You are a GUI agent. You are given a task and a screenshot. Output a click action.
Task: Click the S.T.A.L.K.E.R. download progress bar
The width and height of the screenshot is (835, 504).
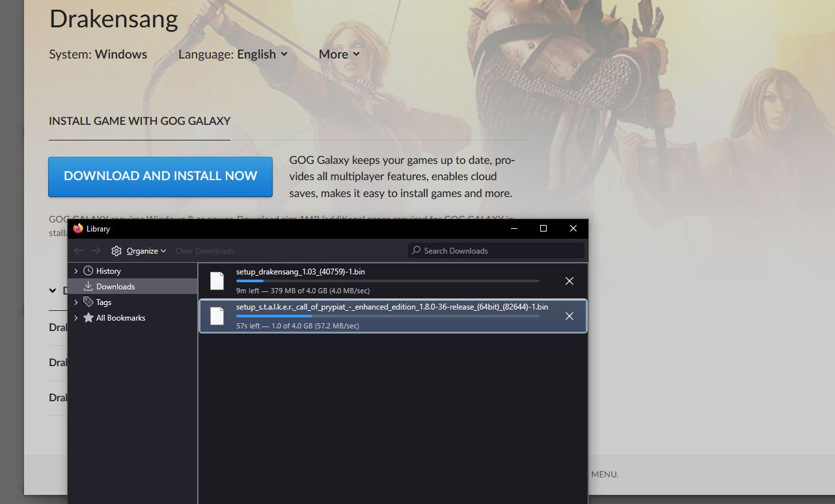coord(388,316)
